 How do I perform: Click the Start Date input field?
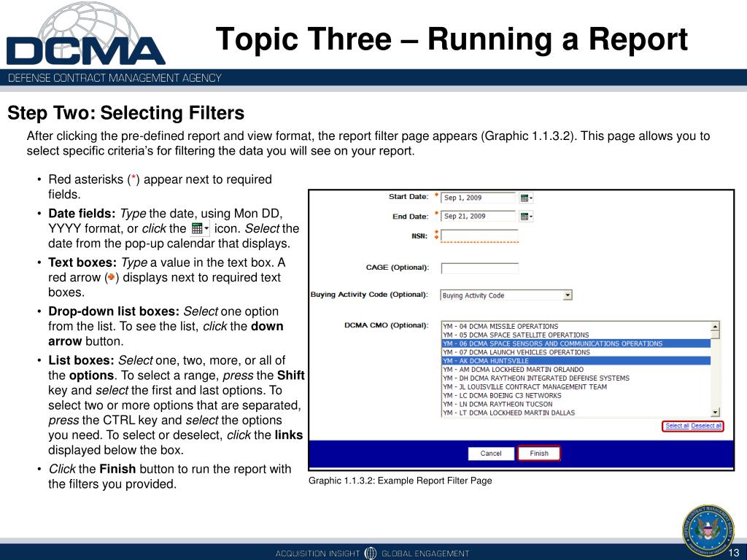(479, 198)
